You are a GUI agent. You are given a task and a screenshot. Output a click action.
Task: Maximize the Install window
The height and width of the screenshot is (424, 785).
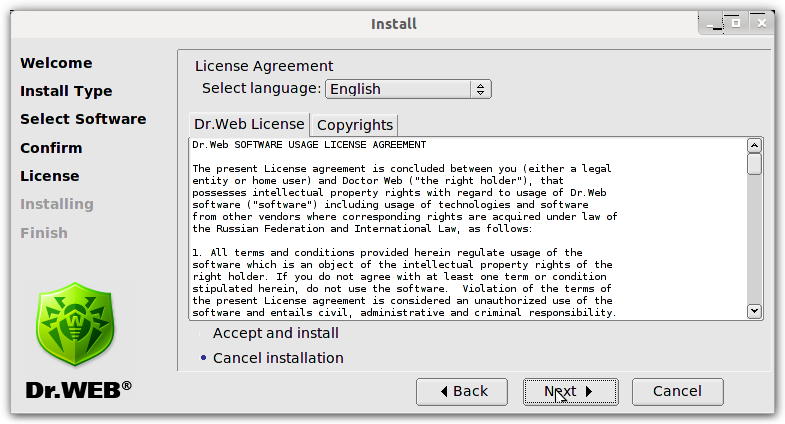coord(735,23)
